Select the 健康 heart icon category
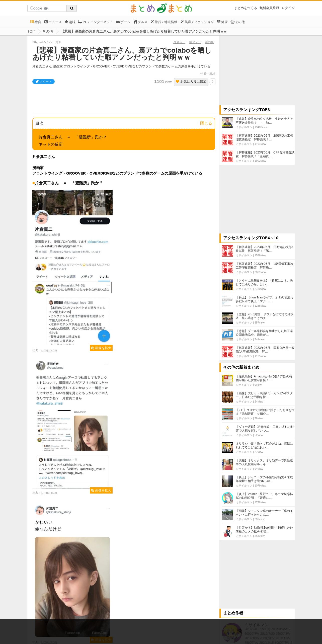This screenshot has width=322, height=644. [x=222, y=22]
